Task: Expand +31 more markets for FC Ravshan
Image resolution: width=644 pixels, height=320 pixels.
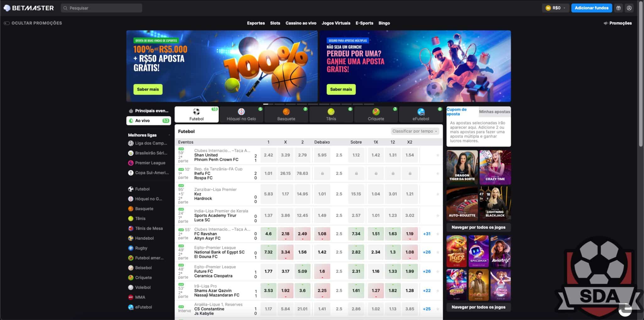Action: coord(427,234)
